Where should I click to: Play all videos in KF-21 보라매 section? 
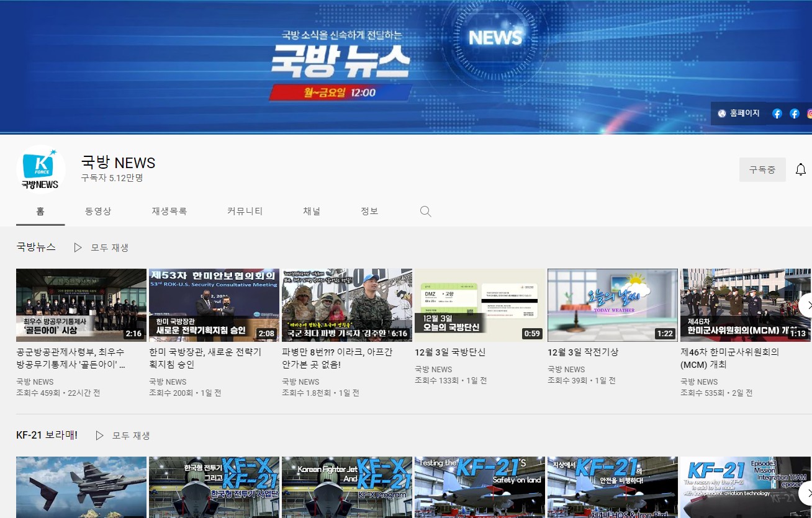coord(122,435)
